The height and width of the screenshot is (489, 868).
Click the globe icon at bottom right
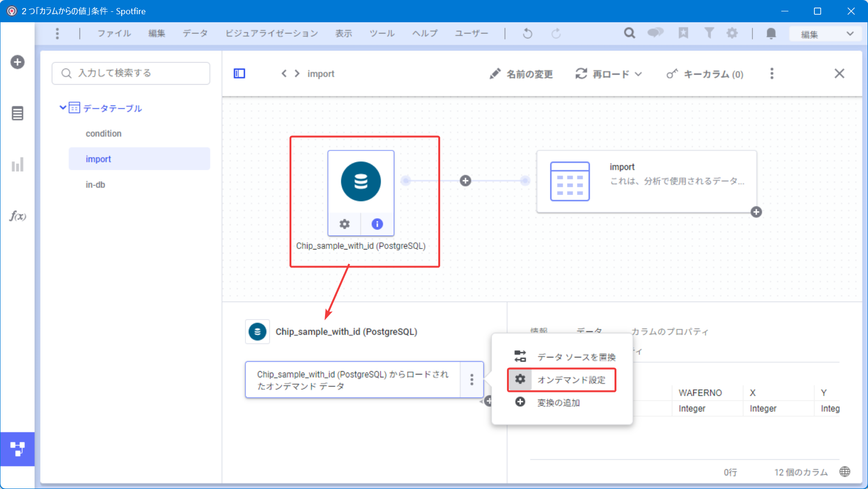click(x=845, y=471)
